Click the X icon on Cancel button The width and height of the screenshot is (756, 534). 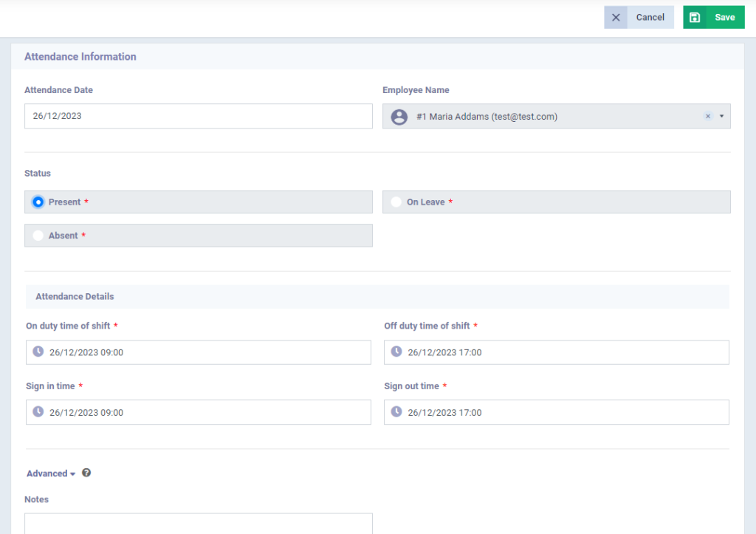coord(616,18)
